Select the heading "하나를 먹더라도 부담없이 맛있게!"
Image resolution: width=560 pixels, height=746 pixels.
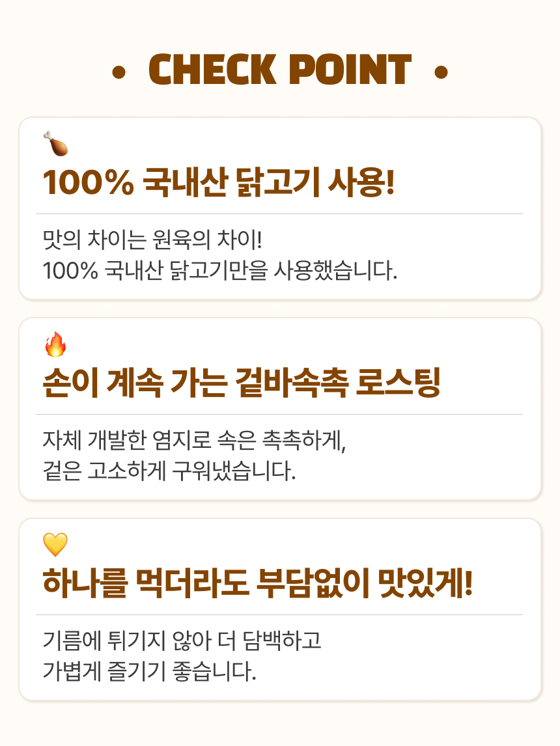coord(257,584)
